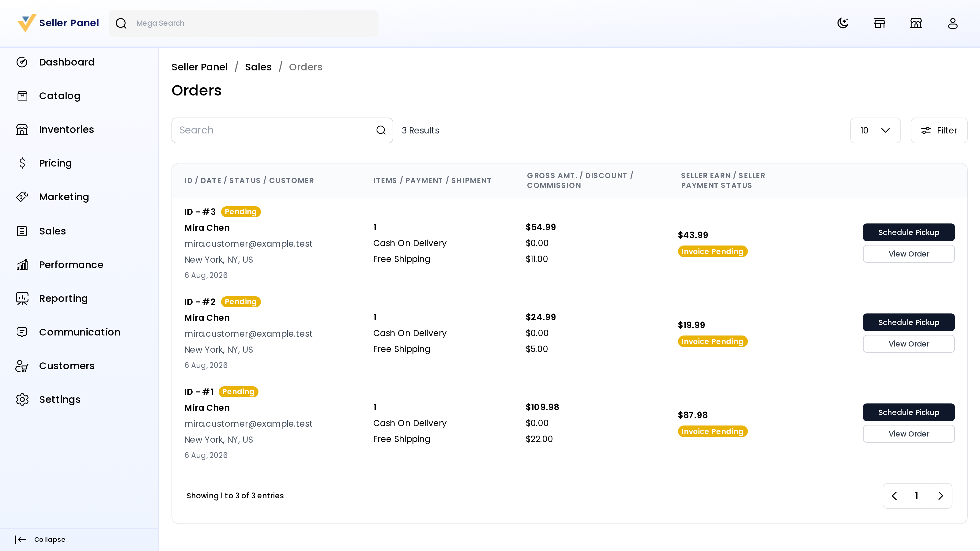Click Seller Panel breadcrumb link

coord(199,67)
